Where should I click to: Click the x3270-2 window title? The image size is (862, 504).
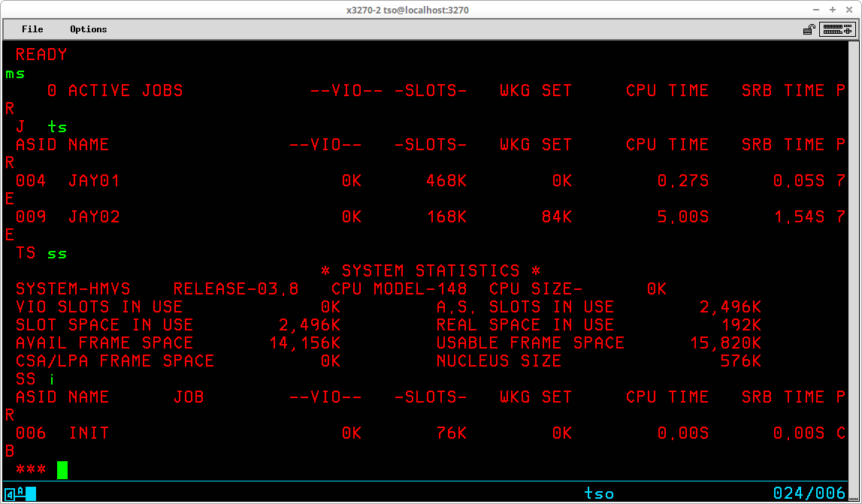point(407,10)
